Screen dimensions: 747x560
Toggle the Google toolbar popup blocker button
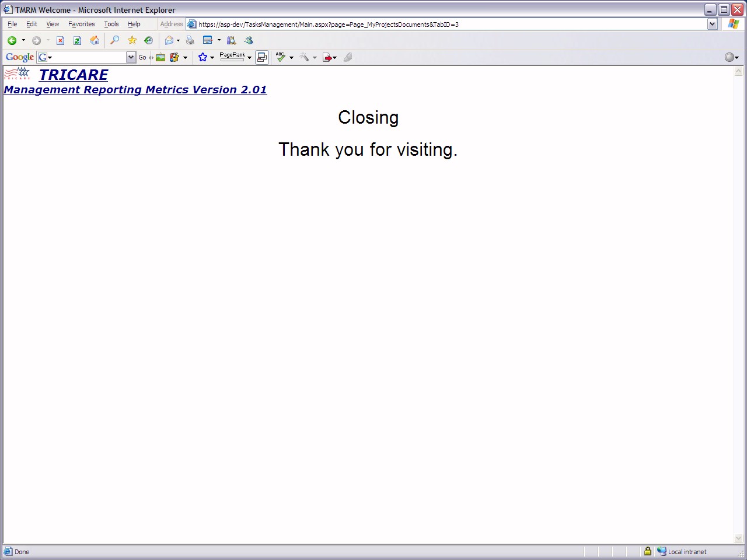[262, 57]
